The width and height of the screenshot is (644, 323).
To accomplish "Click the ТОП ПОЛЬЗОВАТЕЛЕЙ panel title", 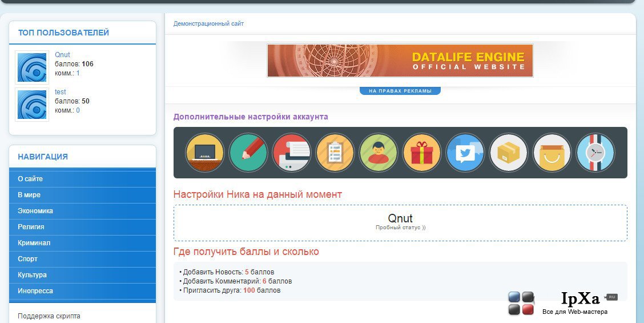I will point(64,33).
